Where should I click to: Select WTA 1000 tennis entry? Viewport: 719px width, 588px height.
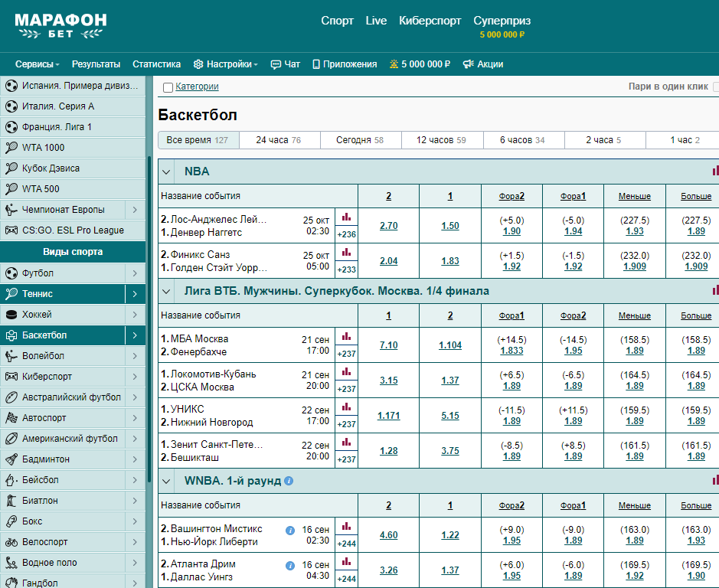73,148
